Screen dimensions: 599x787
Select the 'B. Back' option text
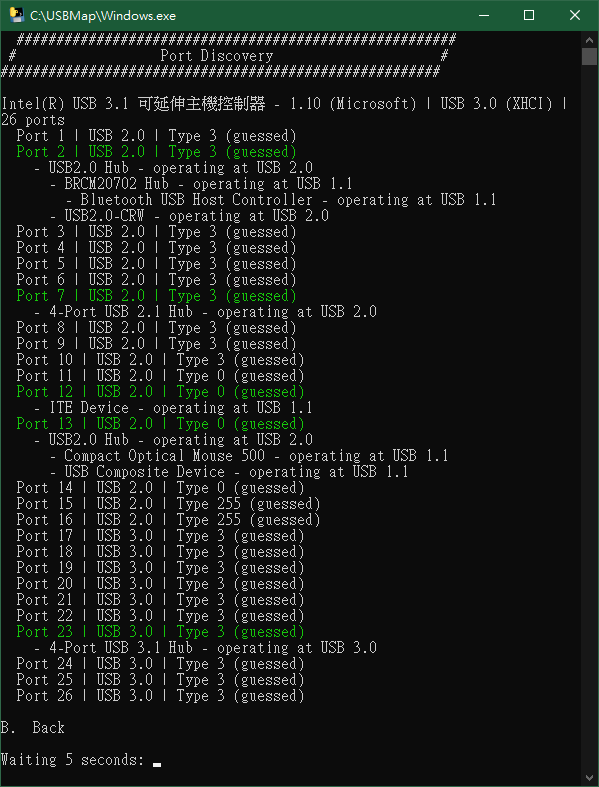tap(33, 728)
